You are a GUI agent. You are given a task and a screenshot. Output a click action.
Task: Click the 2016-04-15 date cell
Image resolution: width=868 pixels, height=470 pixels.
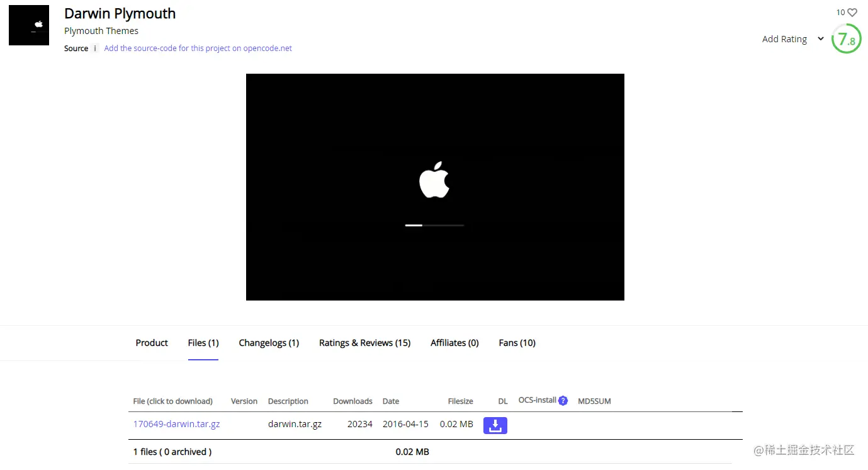pyautogui.click(x=405, y=424)
